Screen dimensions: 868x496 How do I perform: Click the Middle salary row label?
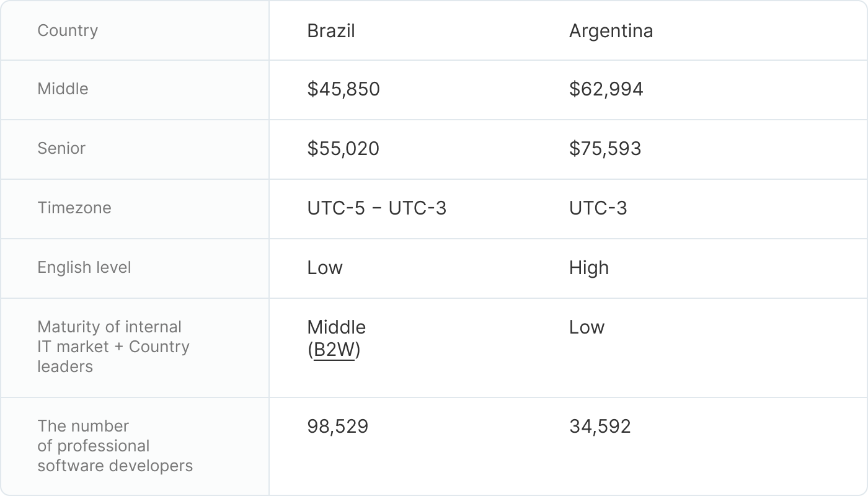click(x=63, y=89)
